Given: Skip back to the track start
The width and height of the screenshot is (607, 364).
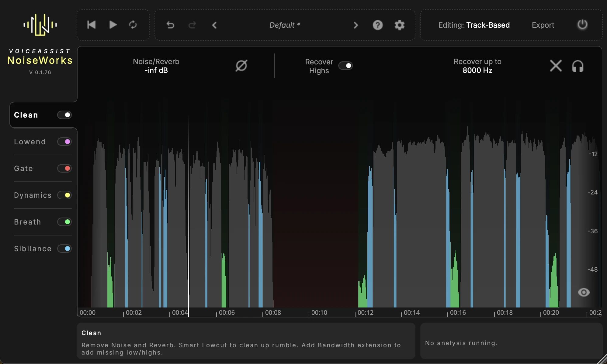Looking at the screenshot, I should coord(91,25).
